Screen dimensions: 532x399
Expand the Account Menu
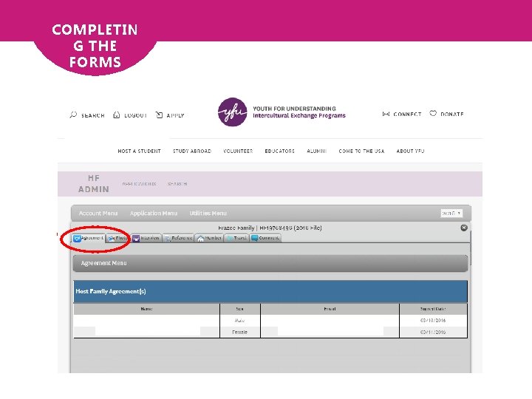point(98,213)
